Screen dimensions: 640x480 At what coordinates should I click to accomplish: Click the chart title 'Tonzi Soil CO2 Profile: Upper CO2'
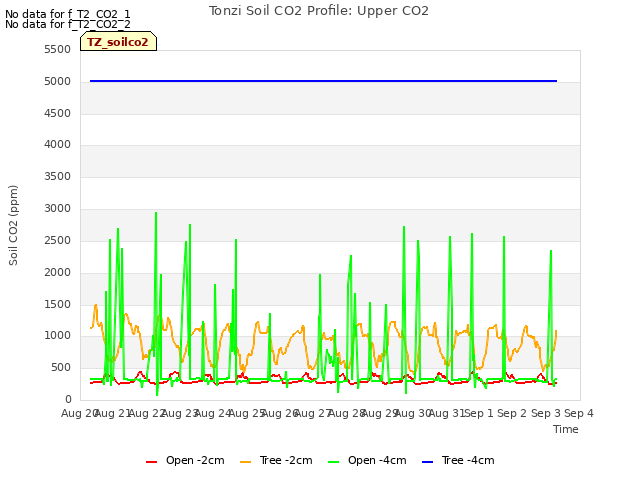coord(319,11)
